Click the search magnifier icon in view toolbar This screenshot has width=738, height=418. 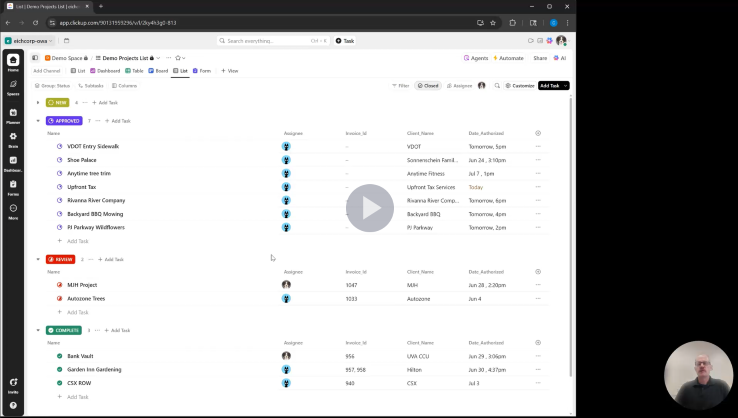[497, 86]
